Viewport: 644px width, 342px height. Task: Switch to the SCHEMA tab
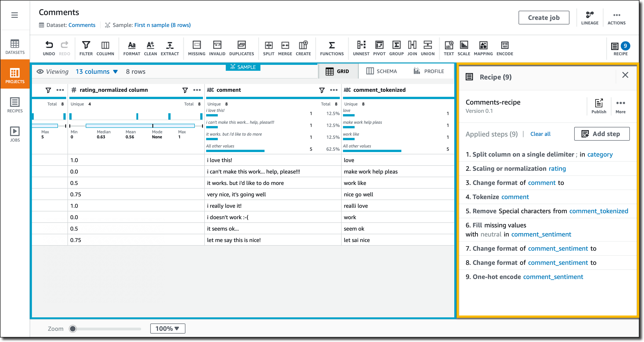click(382, 71)
